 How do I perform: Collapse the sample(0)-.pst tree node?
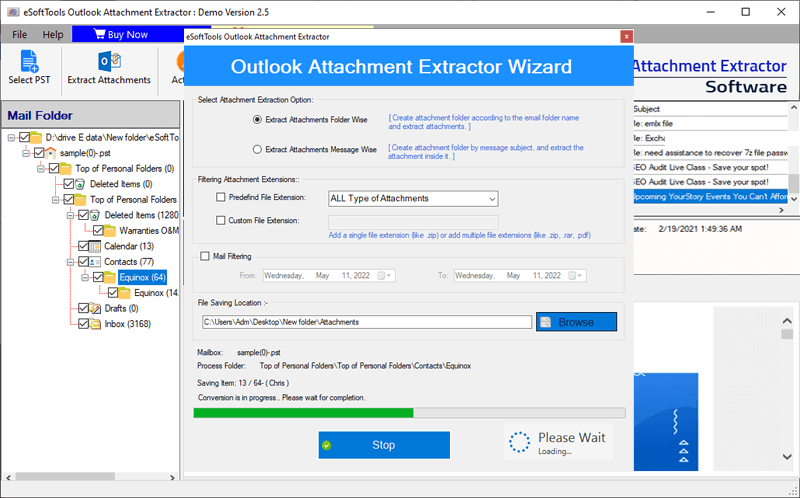tap(26, 153)
